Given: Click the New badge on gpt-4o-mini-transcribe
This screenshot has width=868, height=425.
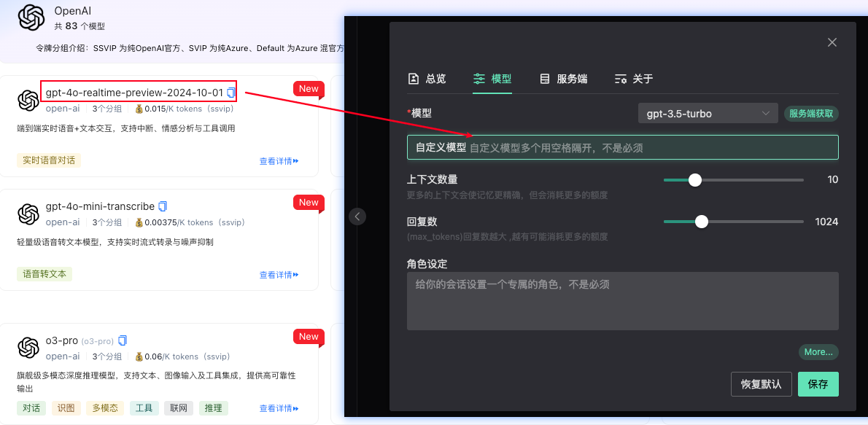Looking at the screenshot, I should (x=309, y=203).
